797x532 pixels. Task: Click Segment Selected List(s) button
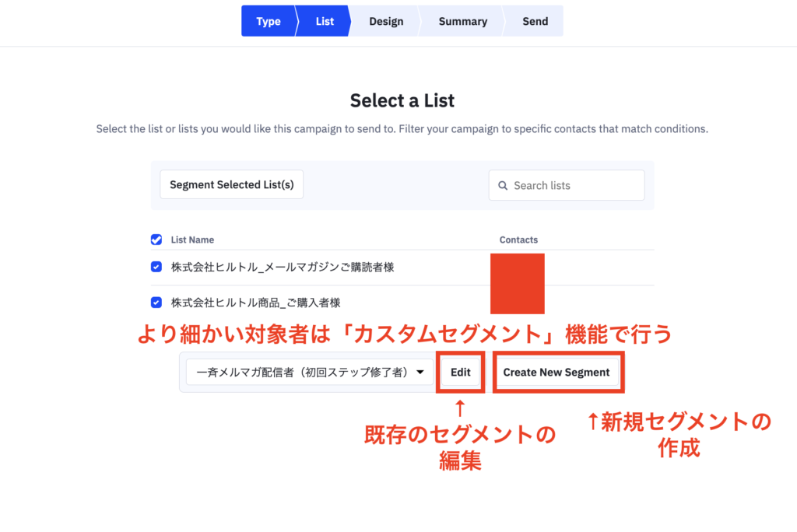232,184
